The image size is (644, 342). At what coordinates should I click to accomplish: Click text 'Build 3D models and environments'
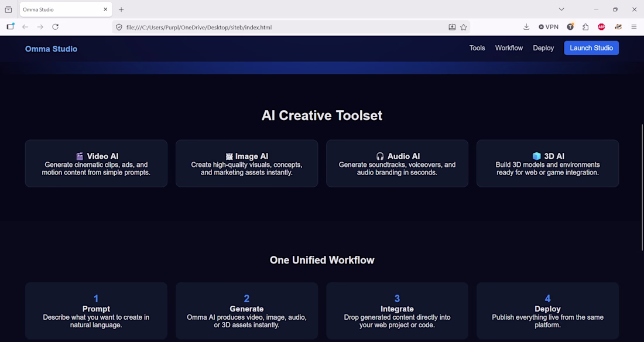pyautogui.click(x=547, y=165)
